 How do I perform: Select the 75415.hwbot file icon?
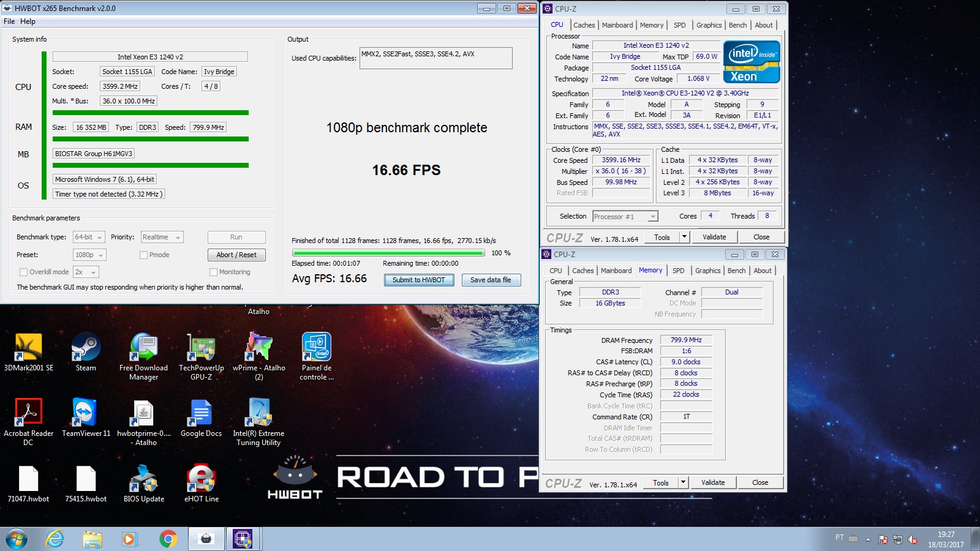86,484
